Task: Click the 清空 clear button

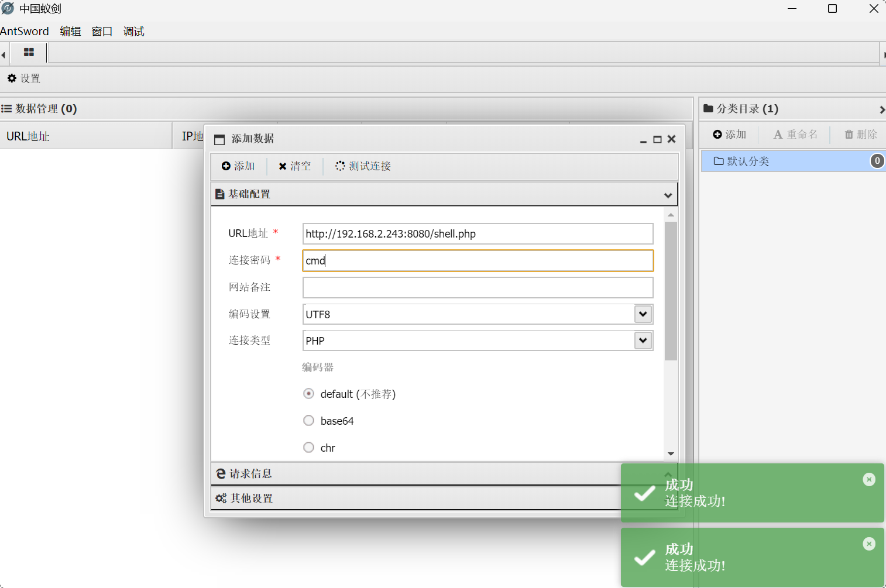Action: 295,166
